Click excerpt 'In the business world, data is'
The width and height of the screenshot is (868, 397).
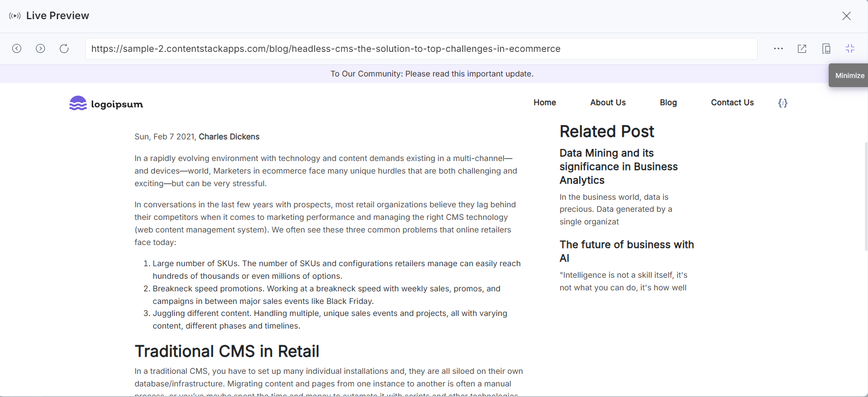[x=616, y=209]
